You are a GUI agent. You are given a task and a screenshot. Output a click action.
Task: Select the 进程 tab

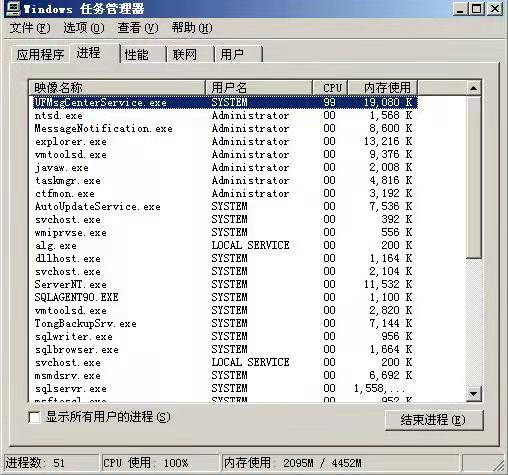click(x=95, y=53)
